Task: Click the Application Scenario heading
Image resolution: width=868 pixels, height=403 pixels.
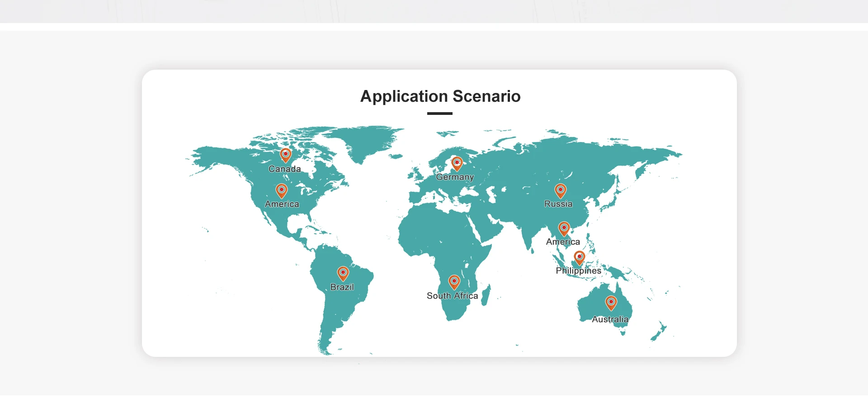Action: point(440,96)
